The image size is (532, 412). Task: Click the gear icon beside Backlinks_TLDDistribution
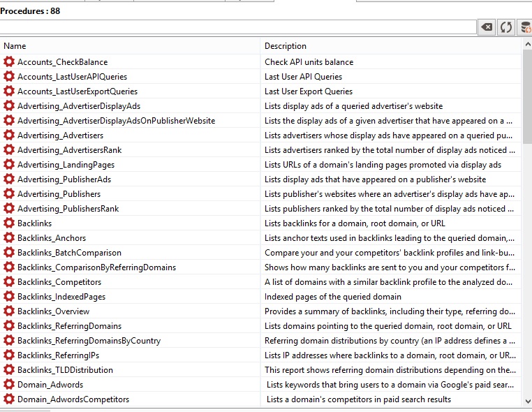pyautogui.click(x=9, y=370)
